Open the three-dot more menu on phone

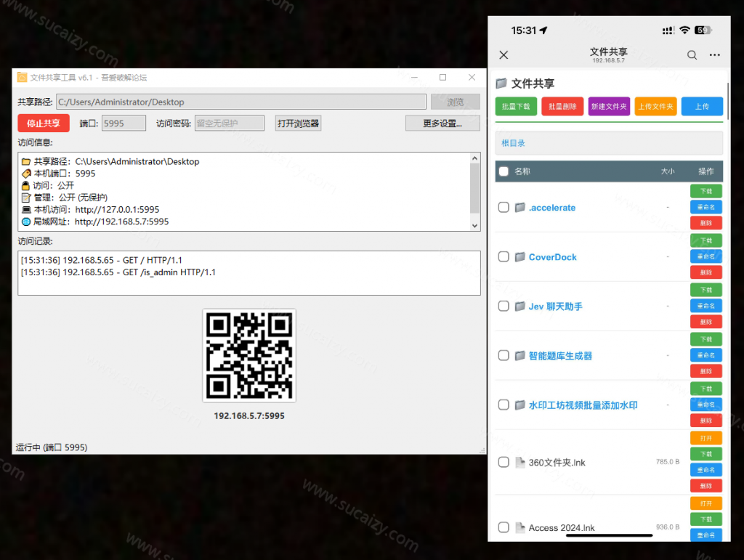tap(715, 55)
